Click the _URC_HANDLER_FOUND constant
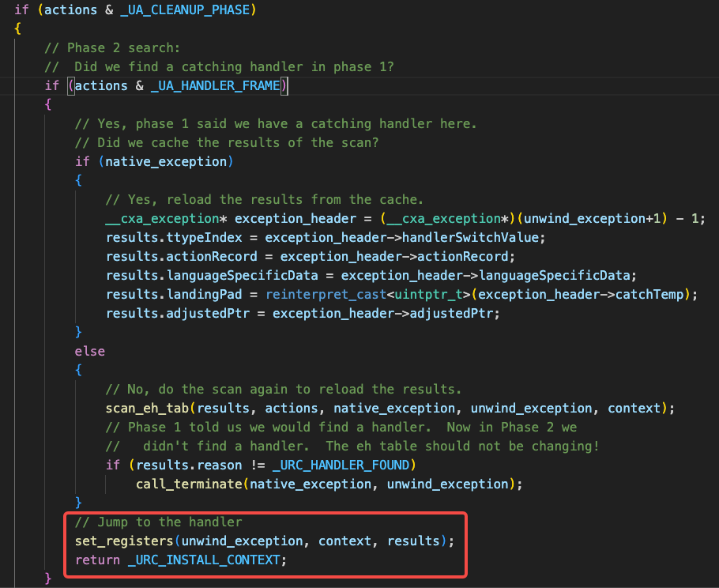 [x=341, y=465]
